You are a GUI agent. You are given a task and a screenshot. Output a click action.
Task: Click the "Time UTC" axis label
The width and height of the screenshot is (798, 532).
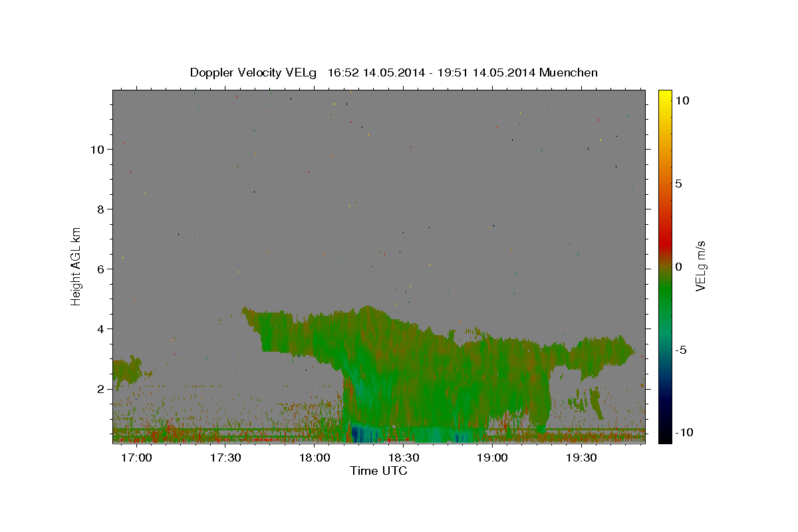click(x=378, y=471)
